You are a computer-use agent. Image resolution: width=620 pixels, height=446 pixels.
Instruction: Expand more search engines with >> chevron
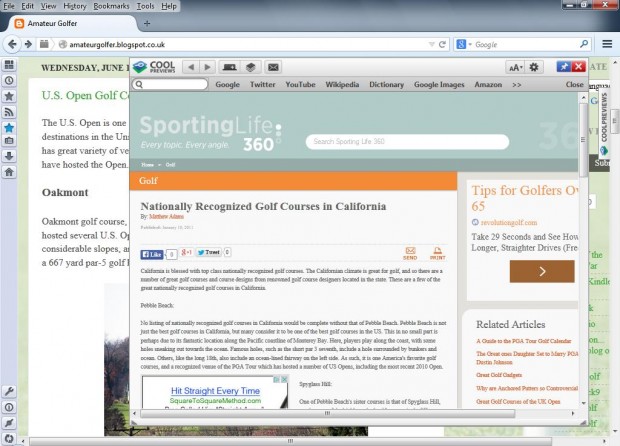[x=516, y=85]
